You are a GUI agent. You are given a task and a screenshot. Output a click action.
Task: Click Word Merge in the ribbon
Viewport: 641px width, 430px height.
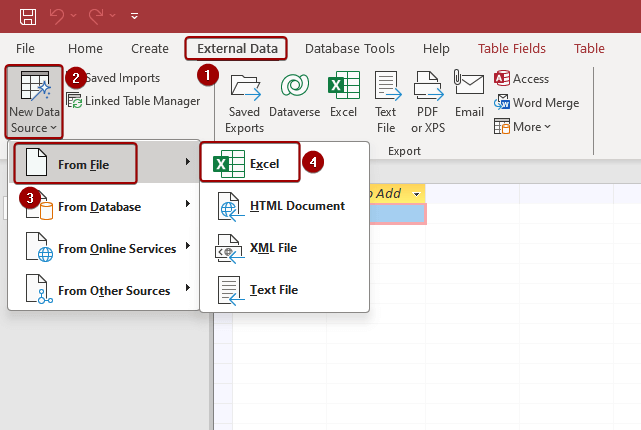pyautogui.click(x=536, y=103)
